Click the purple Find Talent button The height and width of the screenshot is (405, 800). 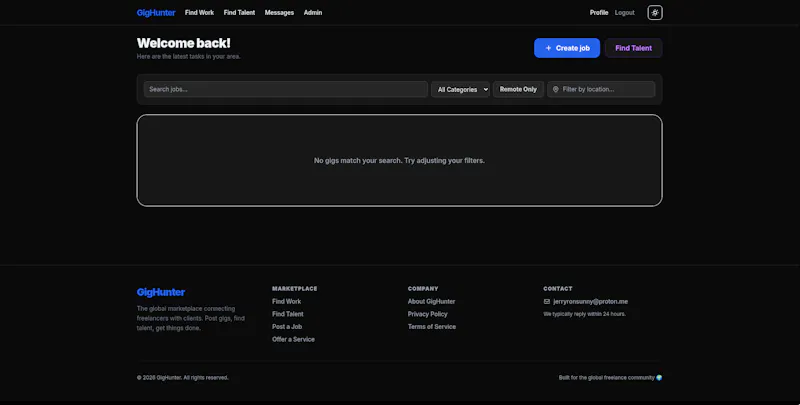tap(633, 48)
